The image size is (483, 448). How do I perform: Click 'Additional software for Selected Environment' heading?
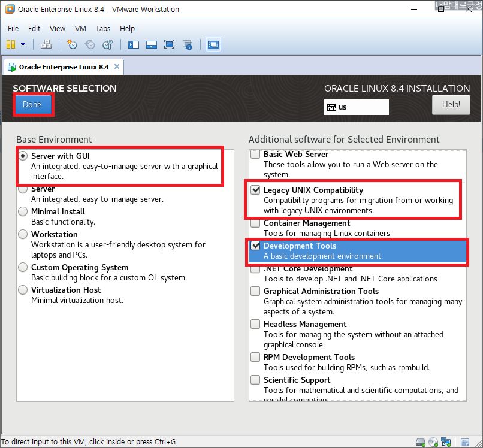[x=344, y=140]
